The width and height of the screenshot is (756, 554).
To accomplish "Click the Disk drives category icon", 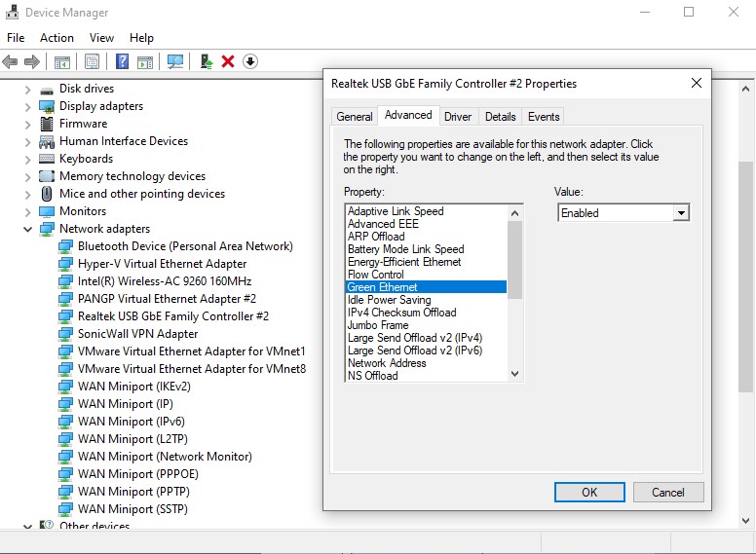I will (47, 90).
